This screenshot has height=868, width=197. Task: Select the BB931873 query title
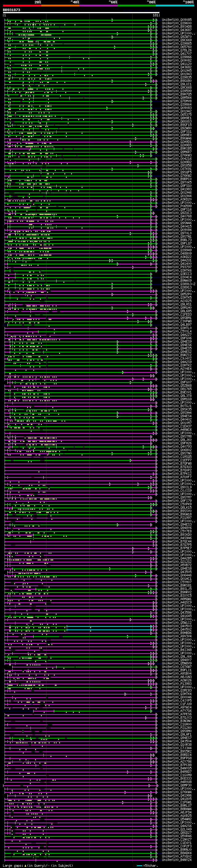11,10
